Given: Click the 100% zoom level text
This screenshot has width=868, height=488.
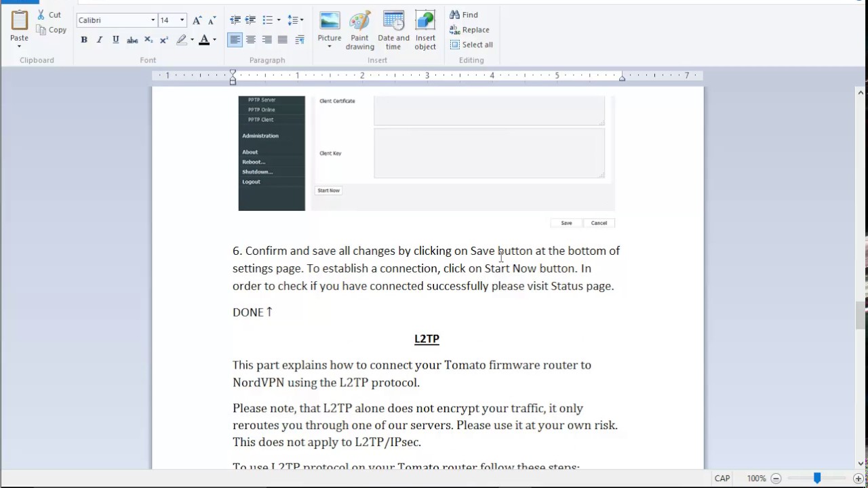Looking at the screenshot, I should click(x=756, y=479).
